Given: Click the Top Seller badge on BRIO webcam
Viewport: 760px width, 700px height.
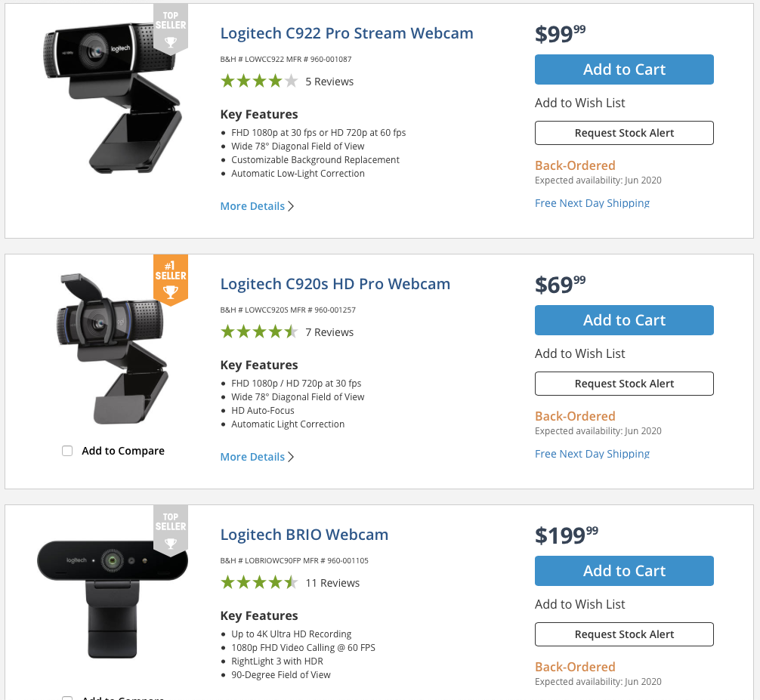Looking at the screenshot, I should 171,530.
